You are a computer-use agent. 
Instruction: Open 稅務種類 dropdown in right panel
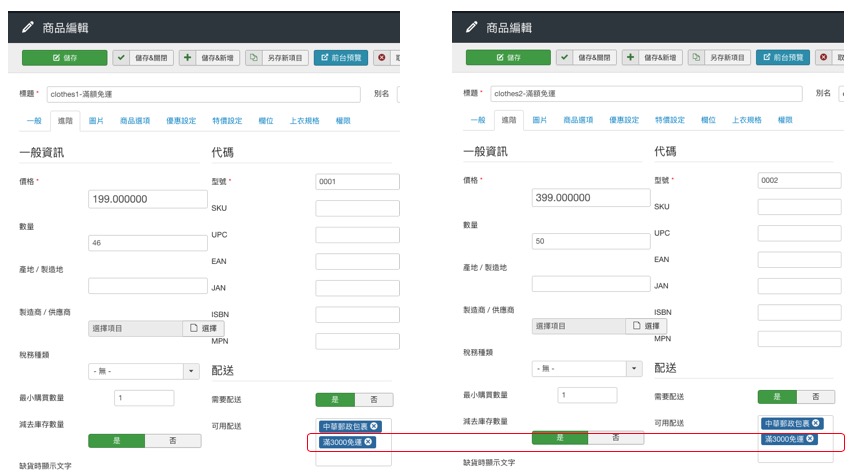click(587, 369)
